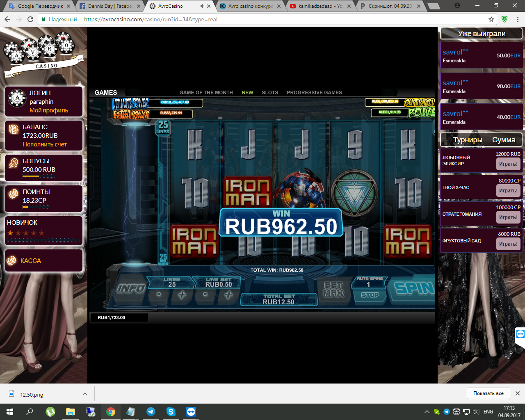
Task: Open Telegram from the taskbar
Action: [x=151, y=412]
